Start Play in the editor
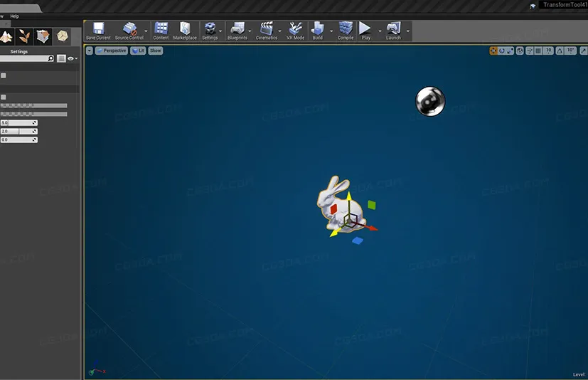 click(365, 31)
